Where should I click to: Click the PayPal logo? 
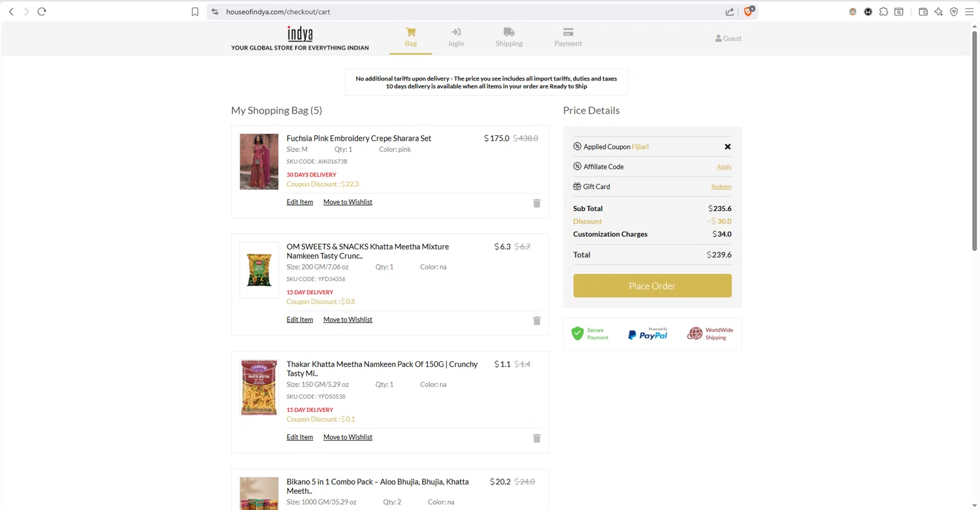648,334
